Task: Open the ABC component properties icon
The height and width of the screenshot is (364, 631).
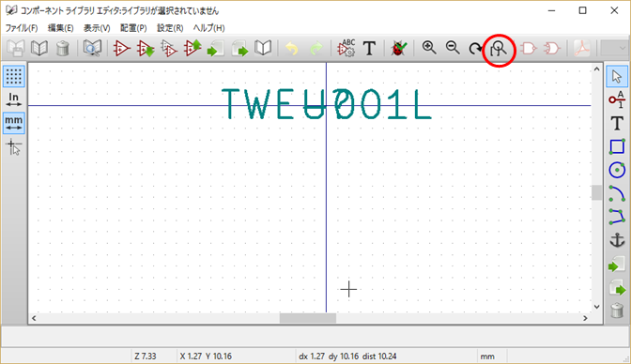Action: 346,49
